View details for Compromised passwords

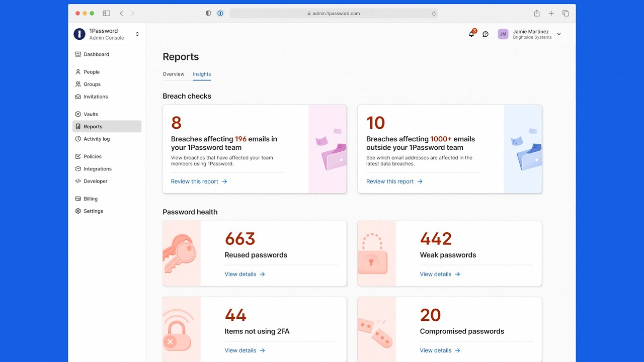pos(440,350)
